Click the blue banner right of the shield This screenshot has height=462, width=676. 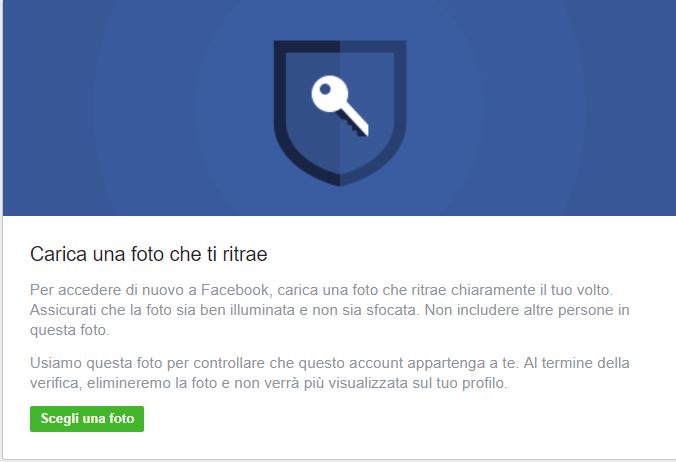[541, 108]
